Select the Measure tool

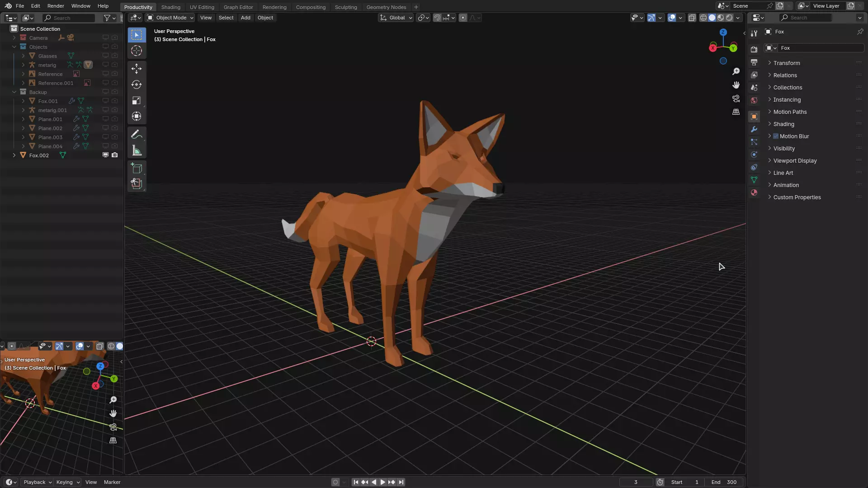click(137, 150)
